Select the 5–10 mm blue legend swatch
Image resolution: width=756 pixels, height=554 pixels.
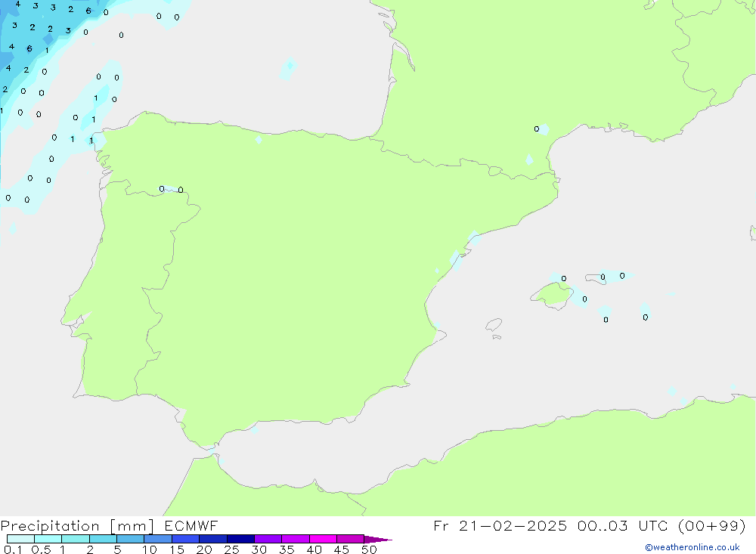click(x=131, y=539)
